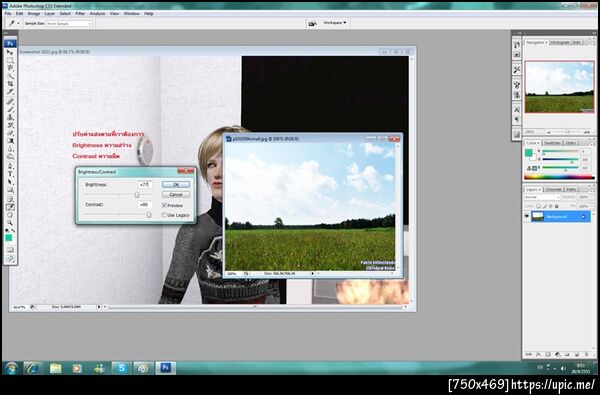This screenshot has height=395, width=600.
Task: Open the Normal blend mode dropdown
Action: coord(542,197)
